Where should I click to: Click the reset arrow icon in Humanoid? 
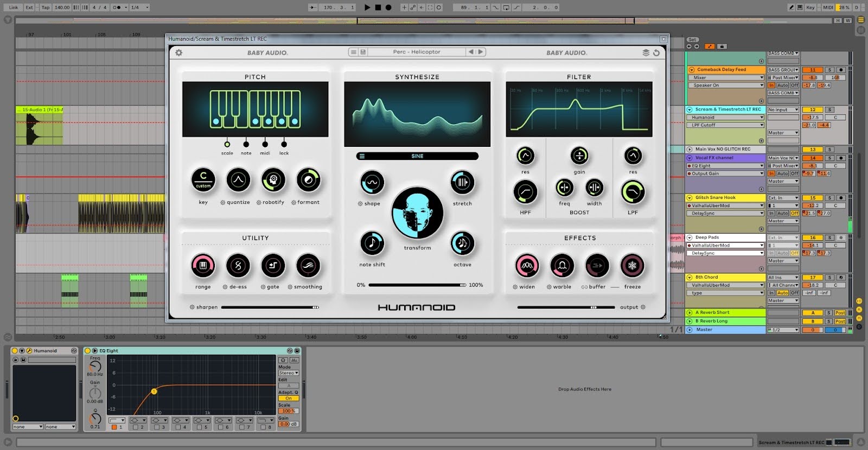click(x=656, y=53)
